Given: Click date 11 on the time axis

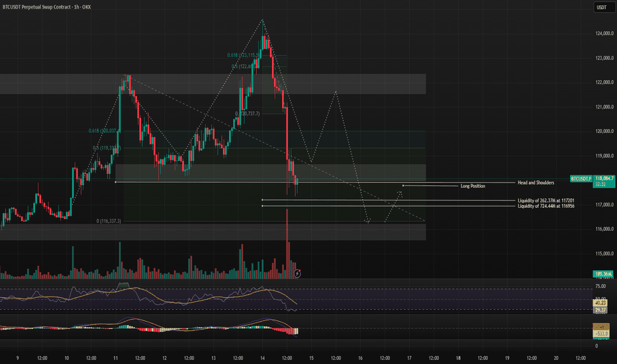Looking at the screenshot, I should (x=115, y=358).
